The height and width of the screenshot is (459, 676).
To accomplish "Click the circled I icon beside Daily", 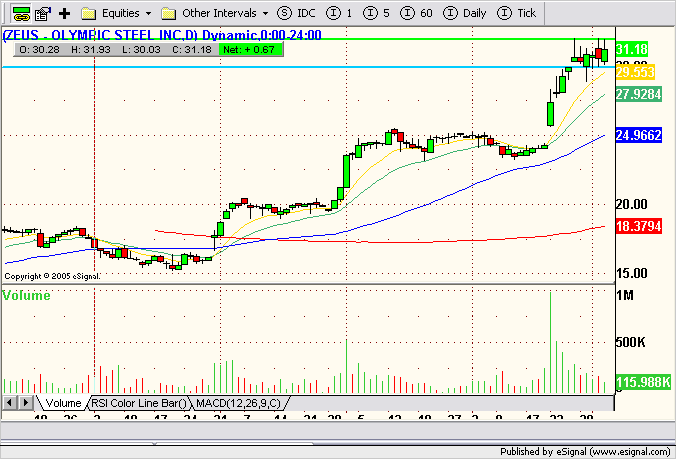I will click(x=450, y=13).
